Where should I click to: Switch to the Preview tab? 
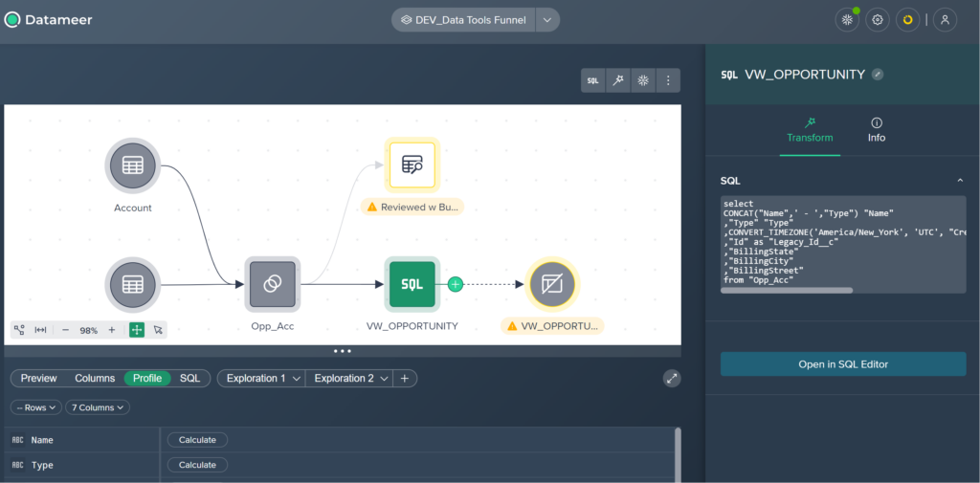click(38, 378)
